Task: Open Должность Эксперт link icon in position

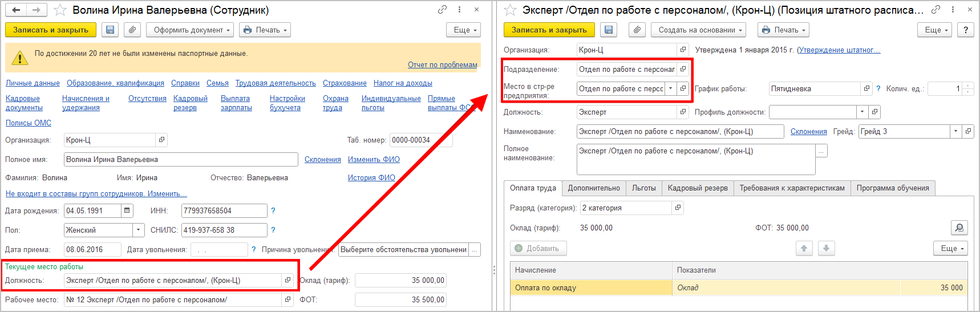Action: pos(683,112)
